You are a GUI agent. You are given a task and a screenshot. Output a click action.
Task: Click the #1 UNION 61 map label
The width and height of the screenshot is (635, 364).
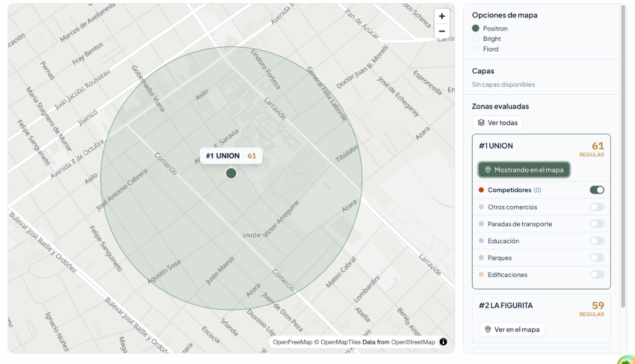click(x=231, y=156)
